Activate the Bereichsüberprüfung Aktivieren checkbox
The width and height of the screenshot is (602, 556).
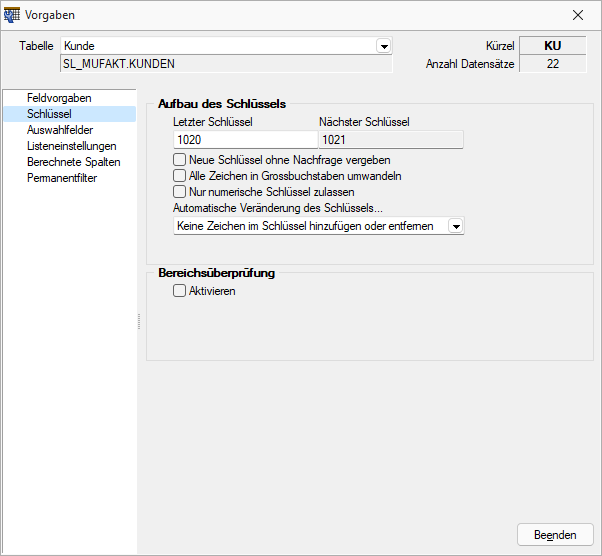click(x=179, y=291)
